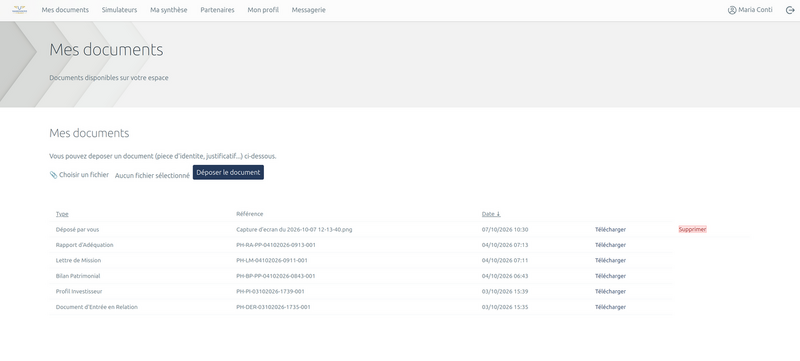Click the logout icon beside Maria Conti
The width and height of the screenshot is (800, 361).
[789, 10]
